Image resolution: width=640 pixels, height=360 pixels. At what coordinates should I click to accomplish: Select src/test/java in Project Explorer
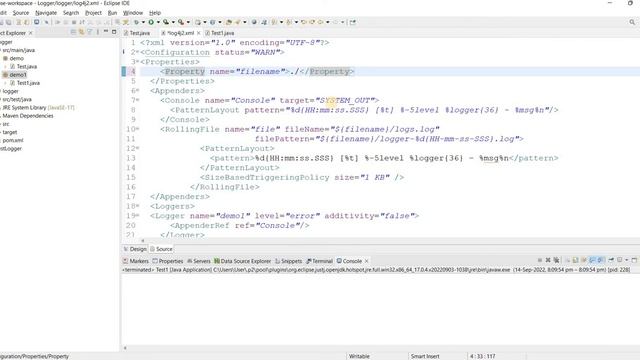point(17,99)
